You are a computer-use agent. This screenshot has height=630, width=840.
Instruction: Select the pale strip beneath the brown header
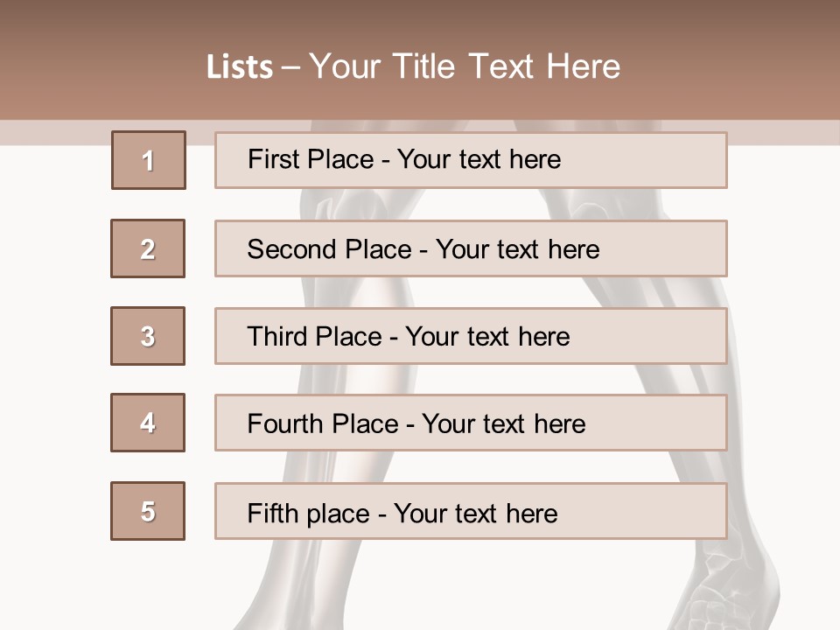coord(52,132)
